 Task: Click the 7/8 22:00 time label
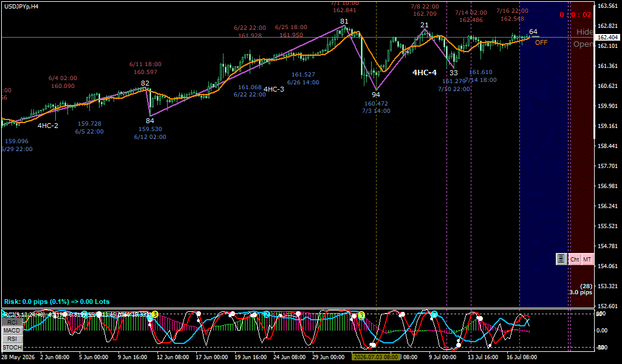point(425,6)
